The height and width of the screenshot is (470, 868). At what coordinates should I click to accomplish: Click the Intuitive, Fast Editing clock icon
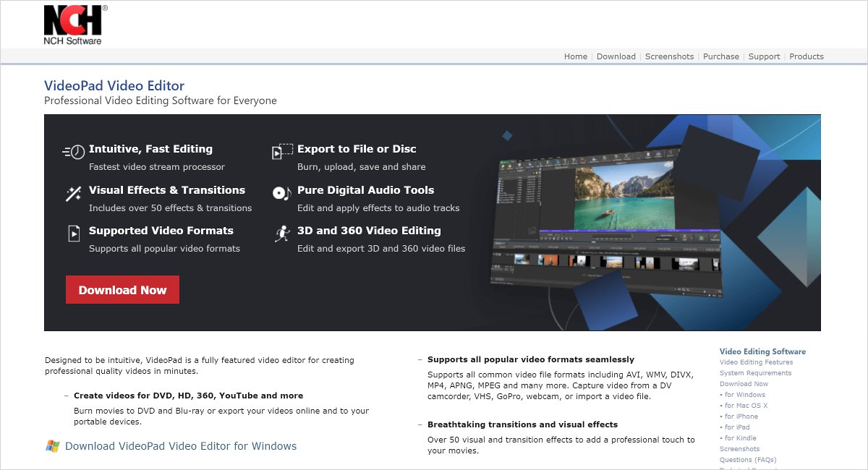coord(74,151)
